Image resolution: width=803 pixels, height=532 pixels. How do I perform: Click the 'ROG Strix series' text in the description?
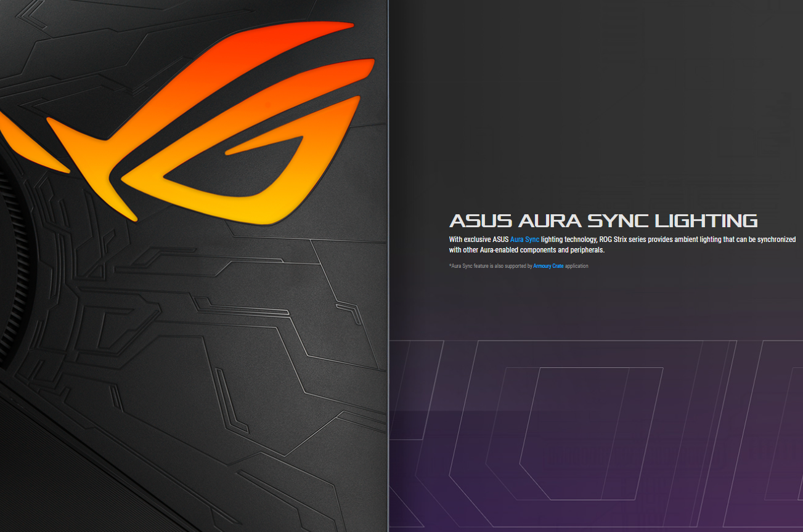pos(618,240)
